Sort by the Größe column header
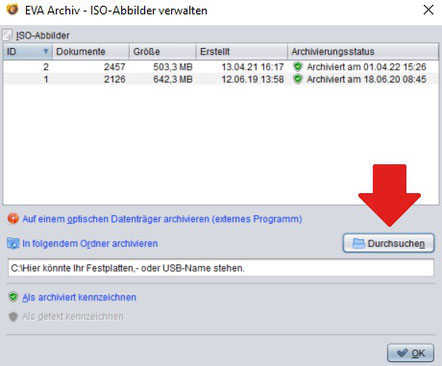Screen dimensions: 442x366 [162, 52]
